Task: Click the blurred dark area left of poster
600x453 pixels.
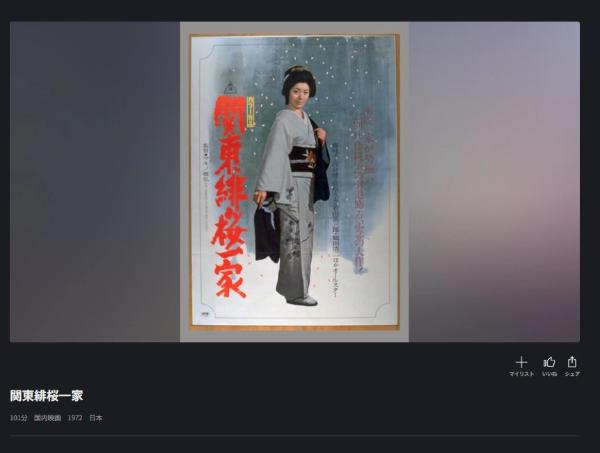Action: click(x=95, y=182)
